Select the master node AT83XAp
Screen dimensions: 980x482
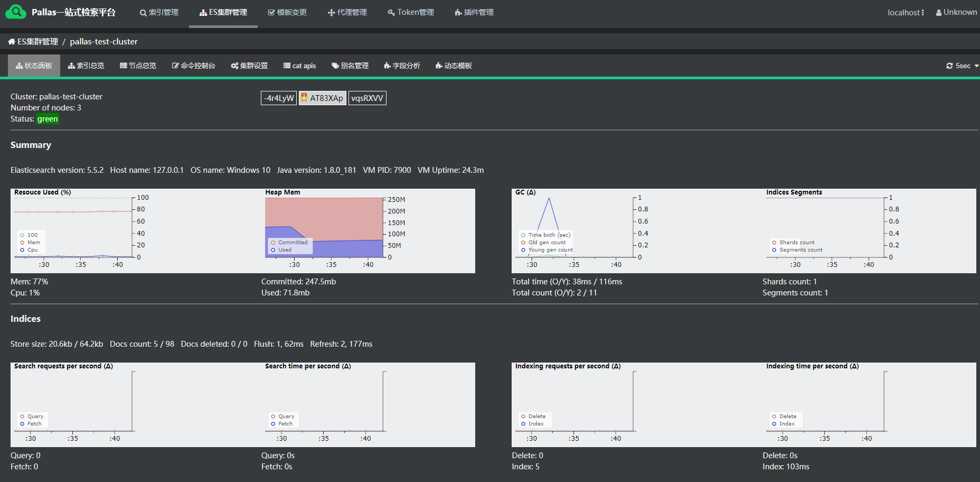[x=323, y=98]
